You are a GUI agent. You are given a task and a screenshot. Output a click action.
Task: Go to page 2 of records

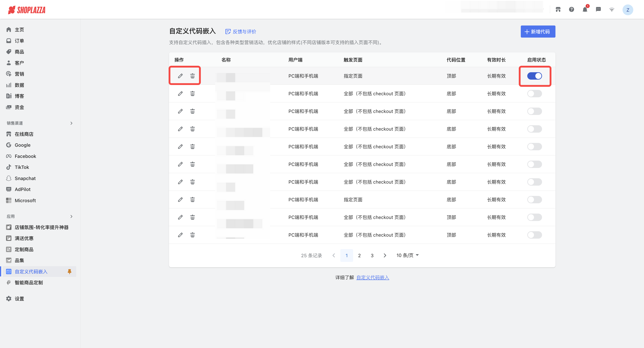pos(359,255)
